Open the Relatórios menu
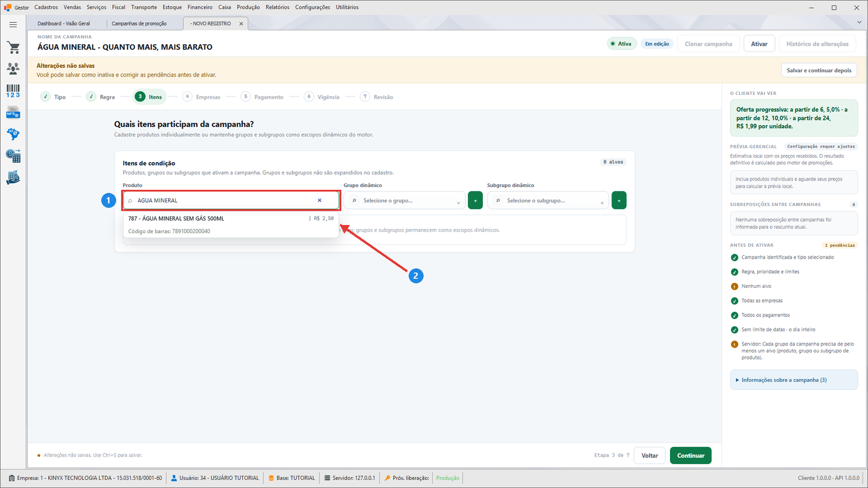The image size is (868, 488). [277, 7]
